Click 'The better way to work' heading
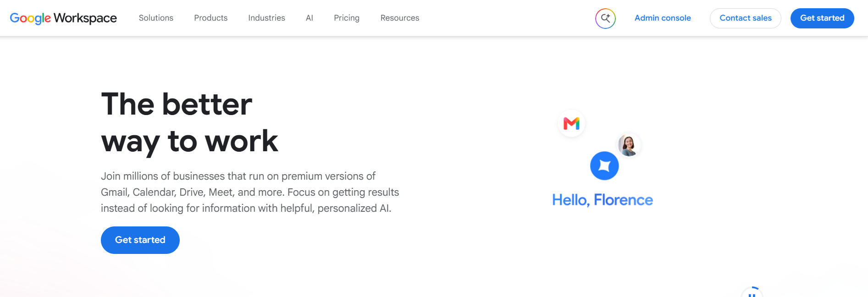Screen dimensions: 868x297 [189, 123]
